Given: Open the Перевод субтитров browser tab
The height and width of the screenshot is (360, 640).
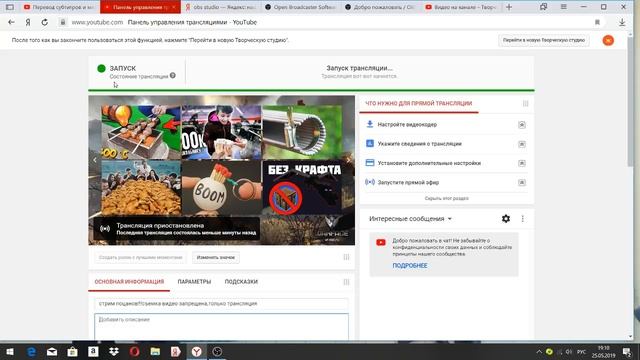Looking at the screenshot, I should pyautogui.click(x=59, y=7).
